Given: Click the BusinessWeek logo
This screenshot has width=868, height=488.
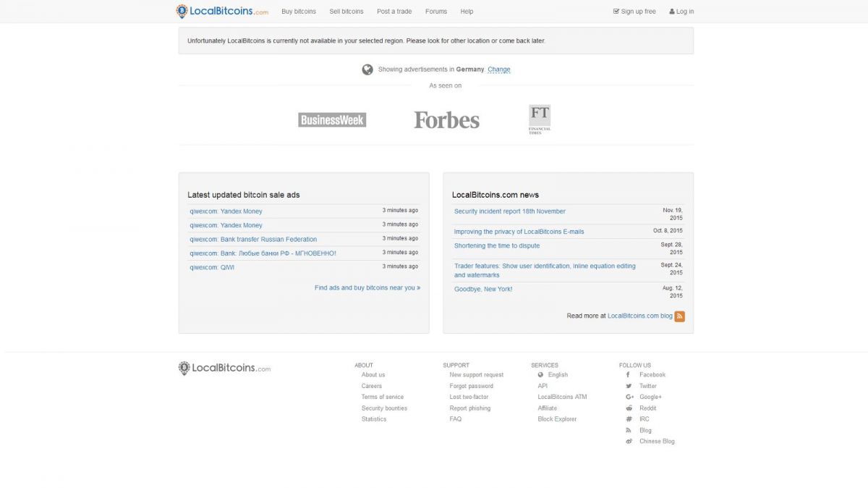Looking at the screenshot, I should tap(332, 120).
